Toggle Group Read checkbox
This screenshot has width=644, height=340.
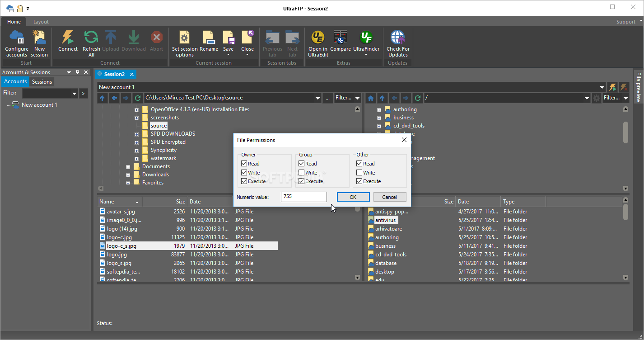point(302,164)
